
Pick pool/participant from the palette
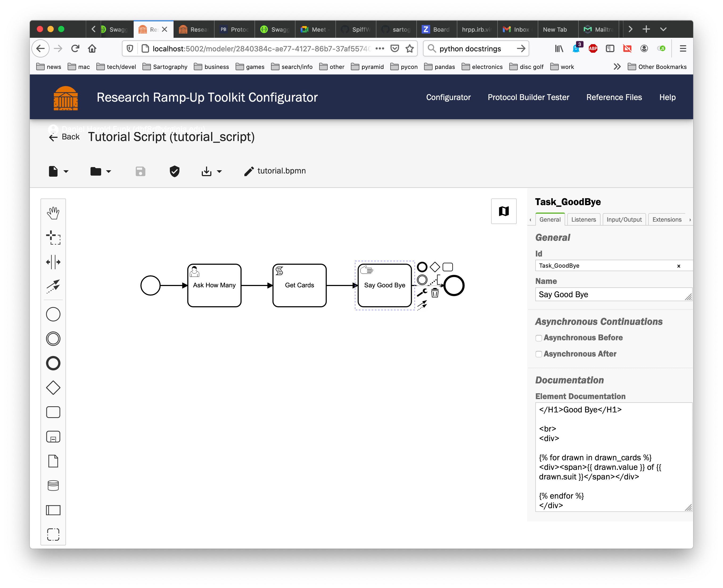pyautogui.click(x=53, y=510)
